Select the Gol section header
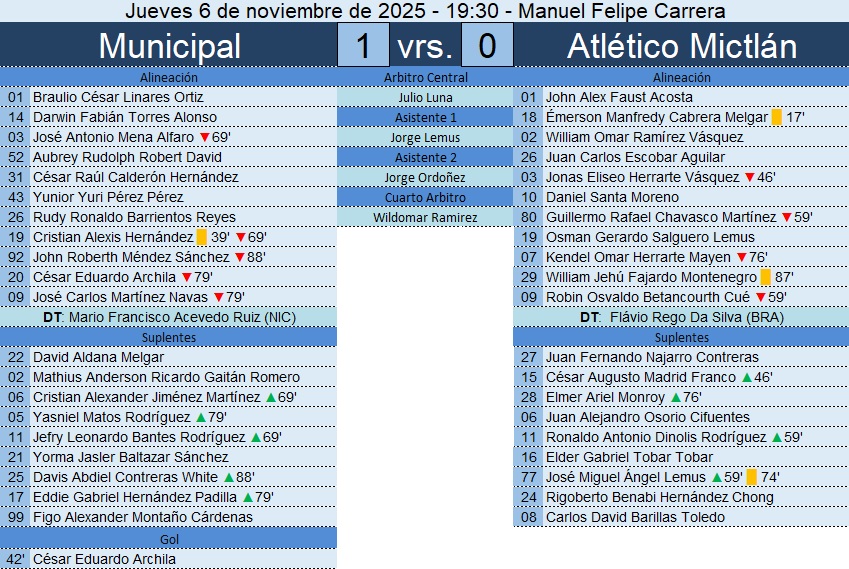This screenshot has height=569, width=849. [x=168, y=539]
